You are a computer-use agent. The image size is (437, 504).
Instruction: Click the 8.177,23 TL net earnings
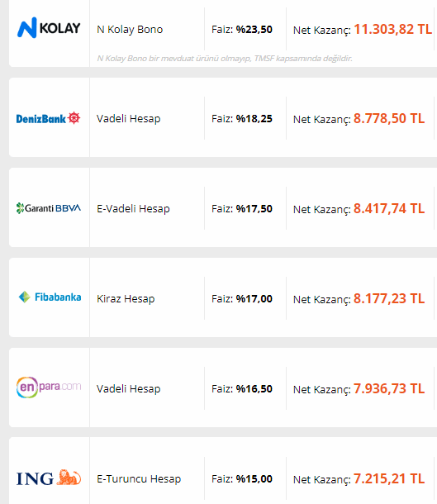tap(389, 298)
